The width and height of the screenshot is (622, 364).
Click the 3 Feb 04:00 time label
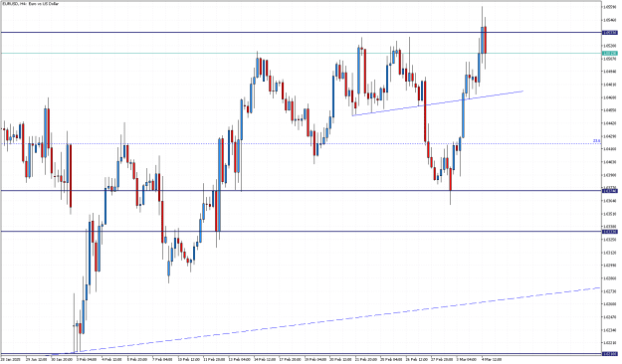point(87,359)
